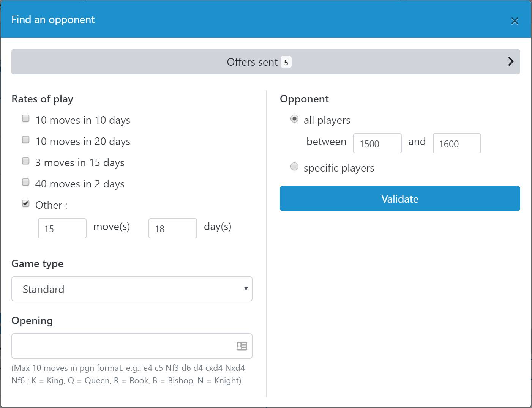Image resolution: width=532 pixels, height=408 pixels.
Task: Close the Find an opponent dialog
Action: click(x=515, y=21)
